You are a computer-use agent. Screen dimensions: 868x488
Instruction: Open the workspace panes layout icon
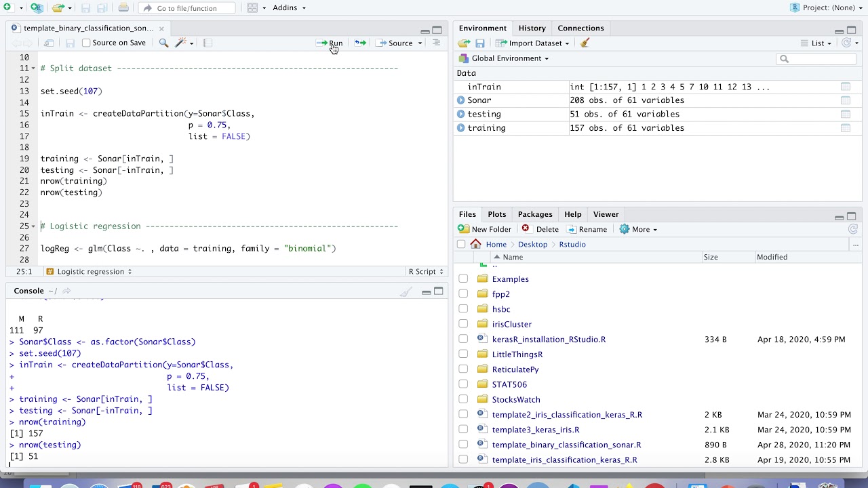[252, 7]
